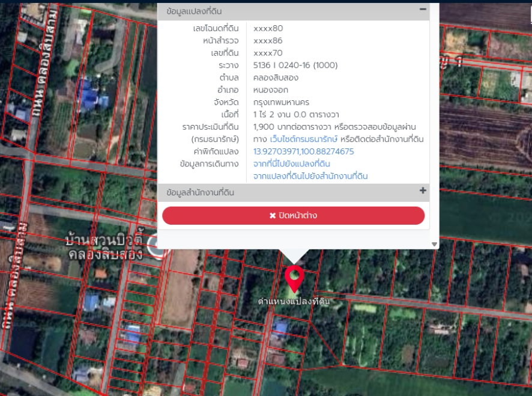Expand the ข้อมูลสำนักงานที่ดิน section with plus icon
The height and width of the screenshot is (396, 532).
423,190
